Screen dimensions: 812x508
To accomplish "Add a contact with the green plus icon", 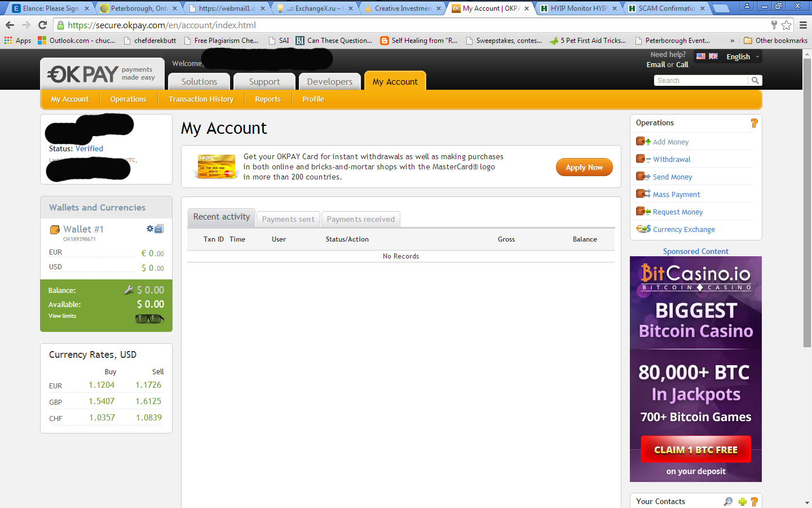I will click(x=742, y=501).
